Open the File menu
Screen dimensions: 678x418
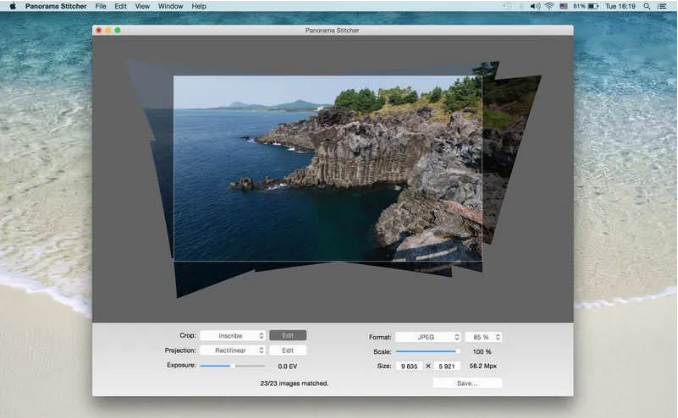100,6
